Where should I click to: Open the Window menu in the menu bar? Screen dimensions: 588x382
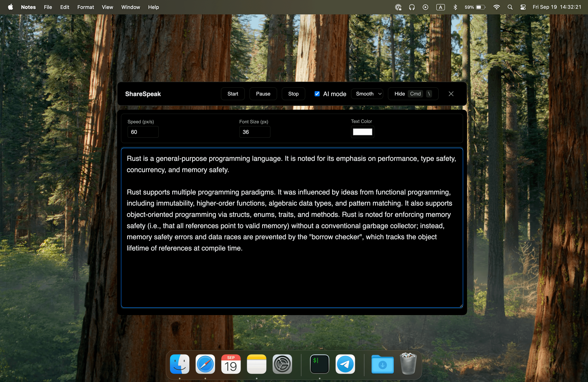click(130, 7)
